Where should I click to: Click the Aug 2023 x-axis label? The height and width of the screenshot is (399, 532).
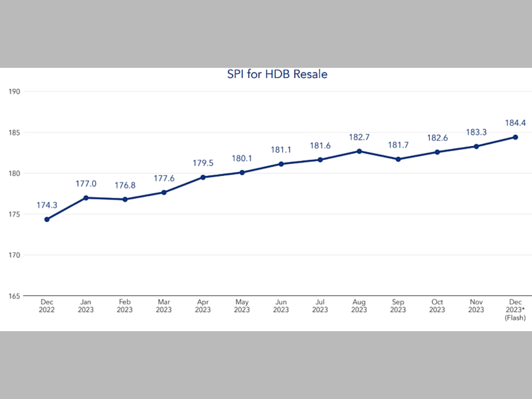point(359,306)
